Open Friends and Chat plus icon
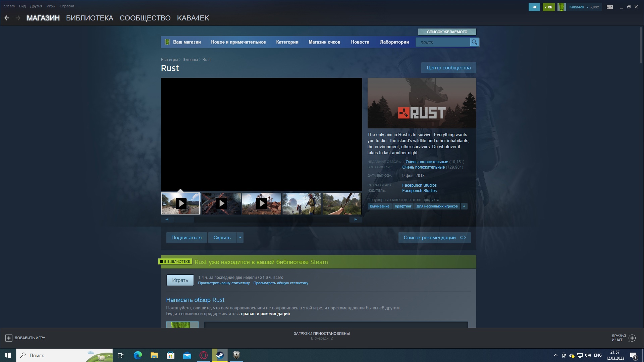 [x=632, y=338]
